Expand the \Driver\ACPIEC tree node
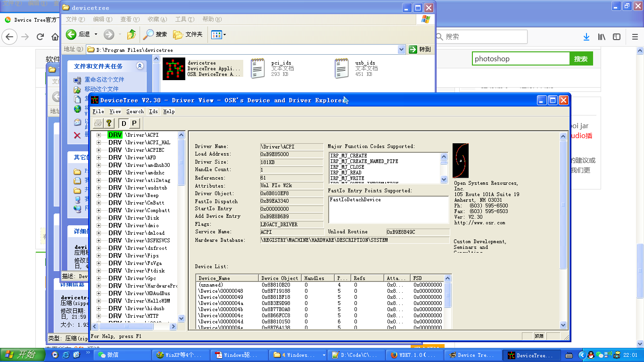 coord(99,150)
